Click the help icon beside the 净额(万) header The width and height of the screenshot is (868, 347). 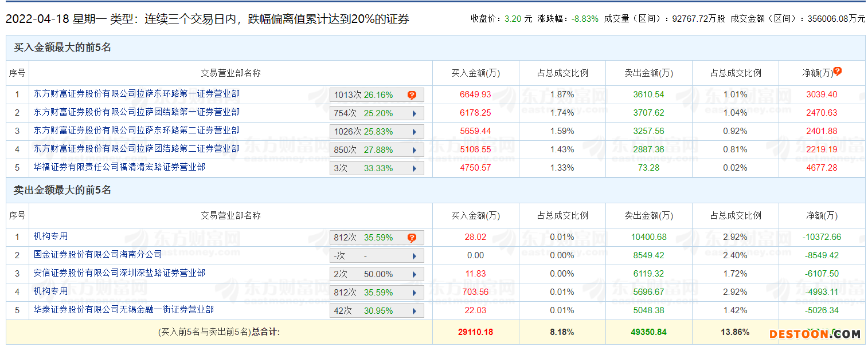coord(837,72)
